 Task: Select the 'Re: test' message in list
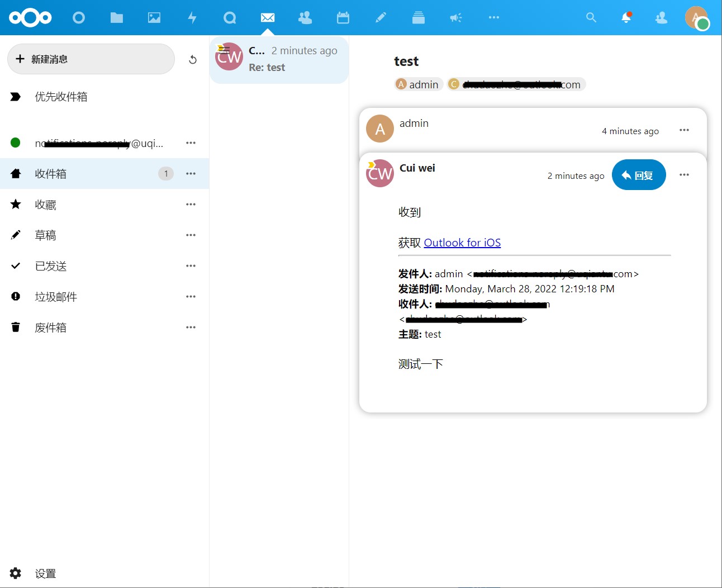[279, 60]
